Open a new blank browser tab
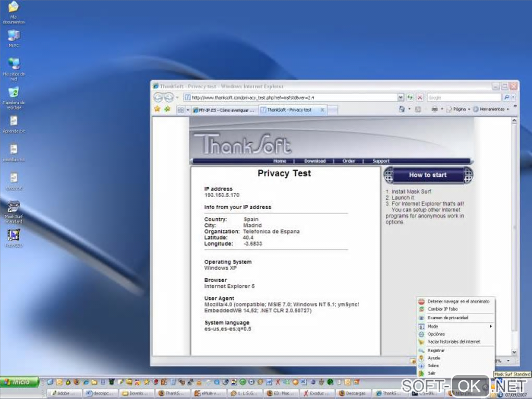This screenshot has height=399, width=532. [333, 110]
